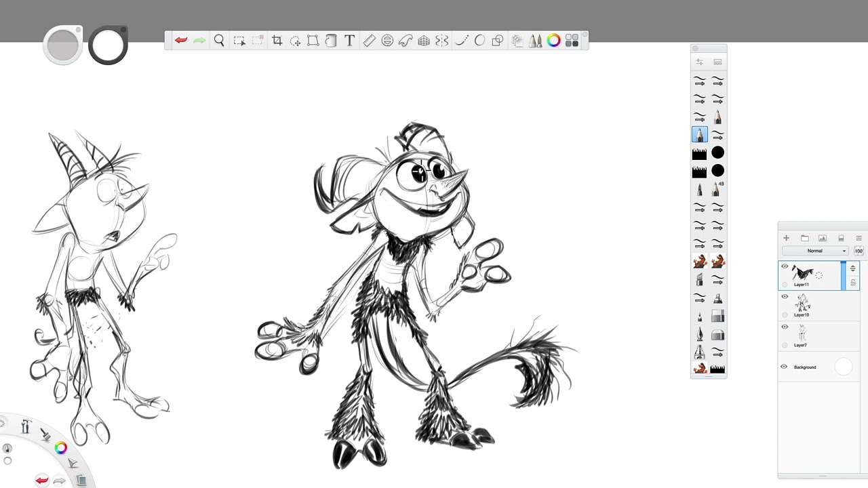
Task: Enable Steady Stroke tool
Action: click(x=461, y=41)
